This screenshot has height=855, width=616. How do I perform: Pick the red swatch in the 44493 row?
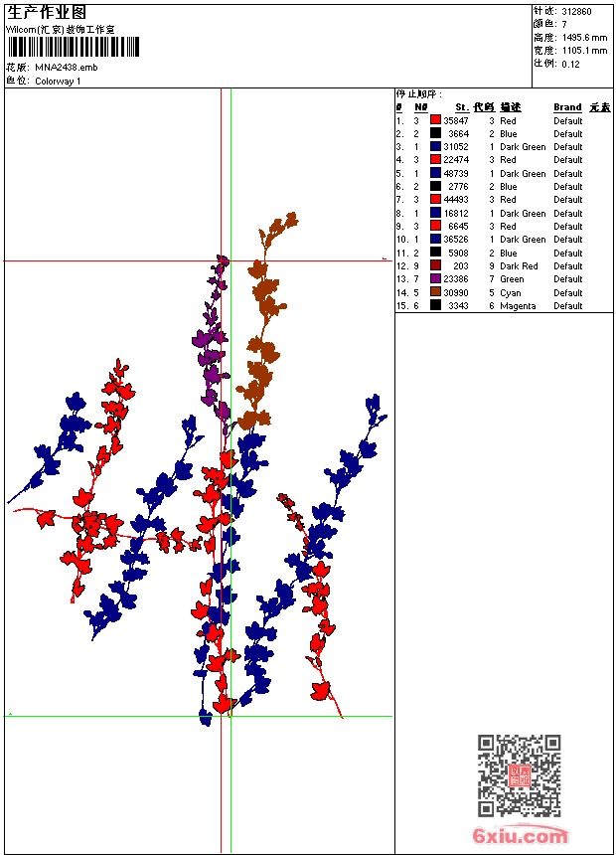point(435,199)
